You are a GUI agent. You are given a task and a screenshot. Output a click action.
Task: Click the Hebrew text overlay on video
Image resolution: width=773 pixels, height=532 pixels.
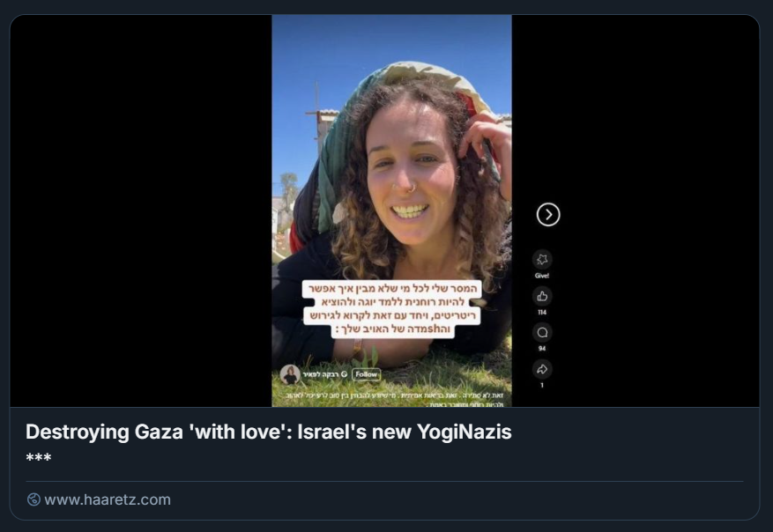coord(392,309)
